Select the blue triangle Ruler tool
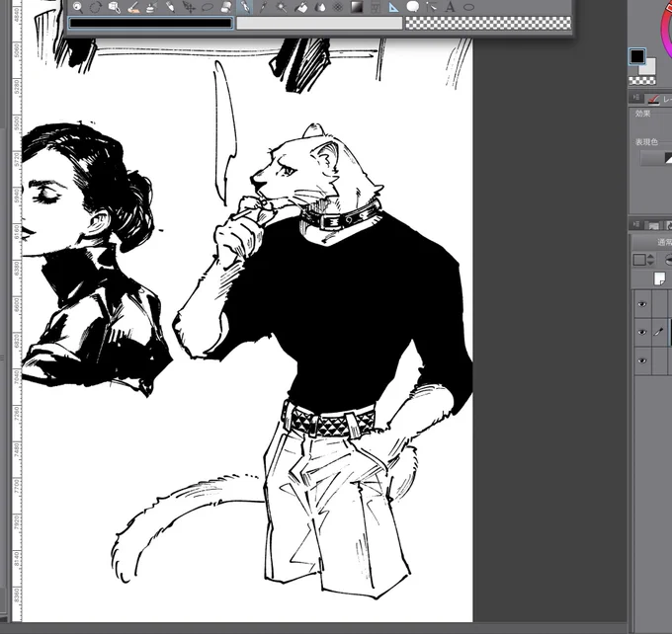 coord(393,7)
